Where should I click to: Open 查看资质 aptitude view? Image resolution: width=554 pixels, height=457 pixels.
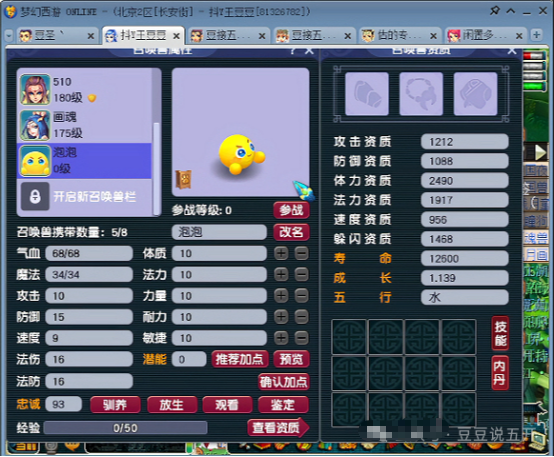coord(278,428)
